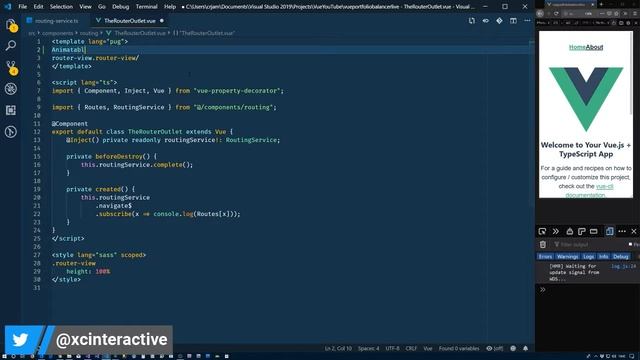Select the TheRouterOutlet.vue editor tab
Screen dimensions: 640x360
(129, 20)
